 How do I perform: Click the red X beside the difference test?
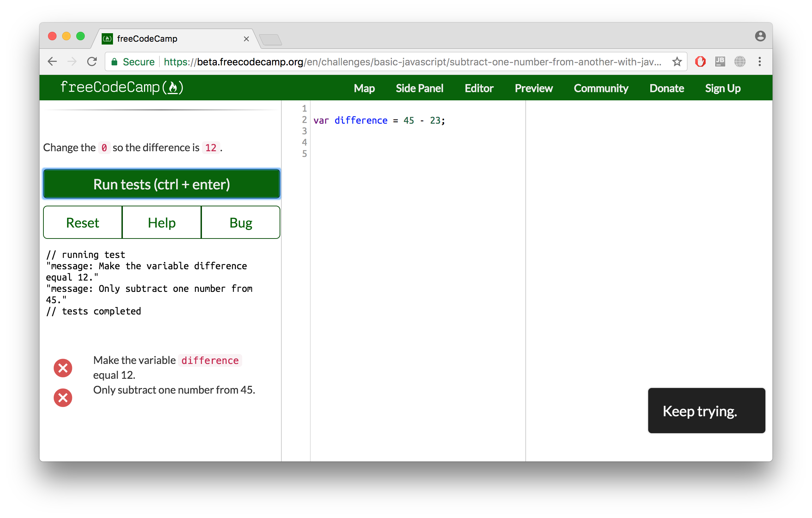click(x=63, y=368)
